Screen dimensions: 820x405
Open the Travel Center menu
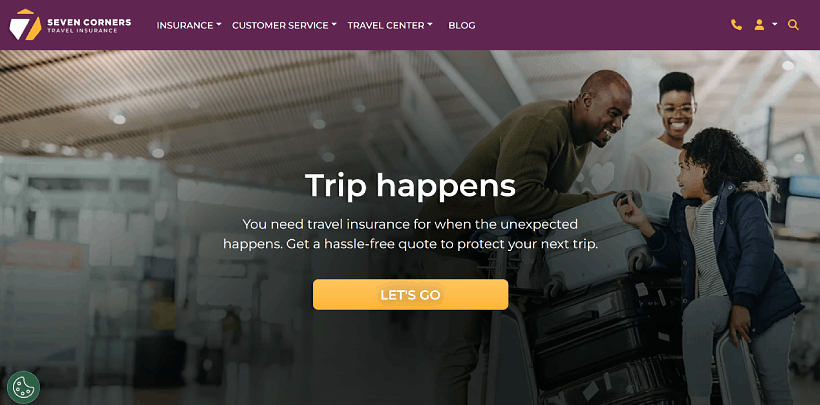[386, 25]
